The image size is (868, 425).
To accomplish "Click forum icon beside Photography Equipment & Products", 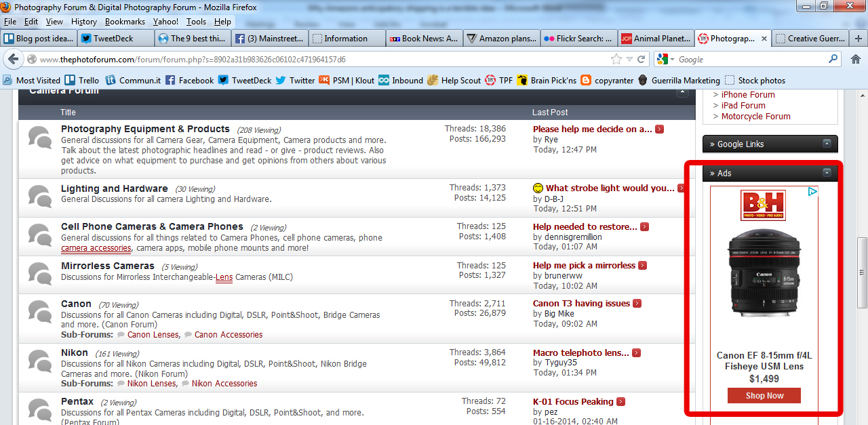I will (40, 138).
